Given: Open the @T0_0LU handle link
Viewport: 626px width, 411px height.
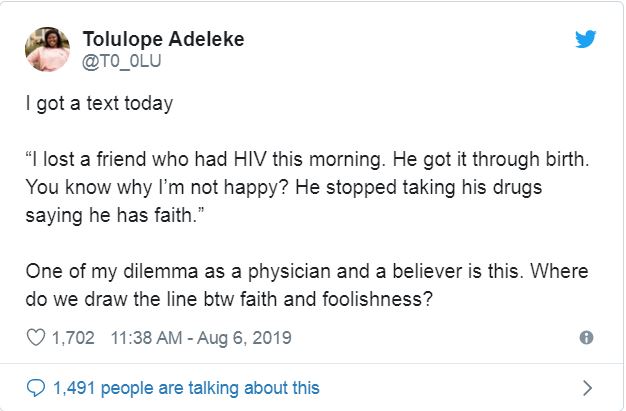Looking at the screenshot, I should pos(121,60).
